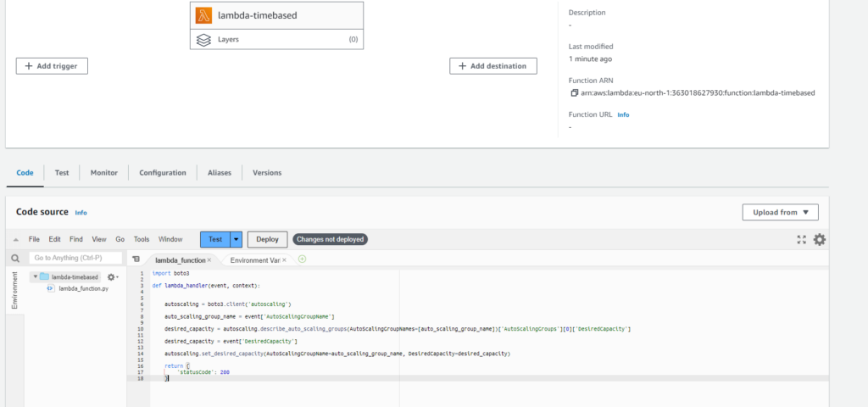Open the Window menu
Screen dimensions: 868x407
click(170, 239)
